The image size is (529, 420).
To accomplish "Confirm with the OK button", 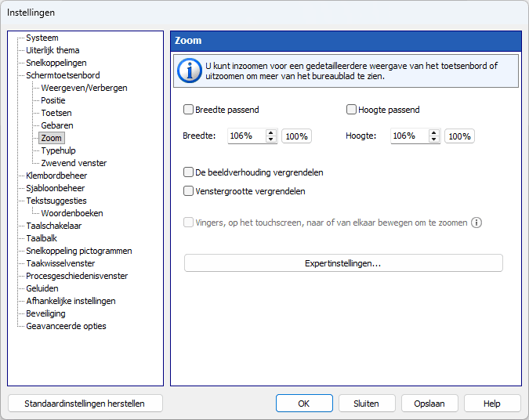I will (x=304, y=404).
